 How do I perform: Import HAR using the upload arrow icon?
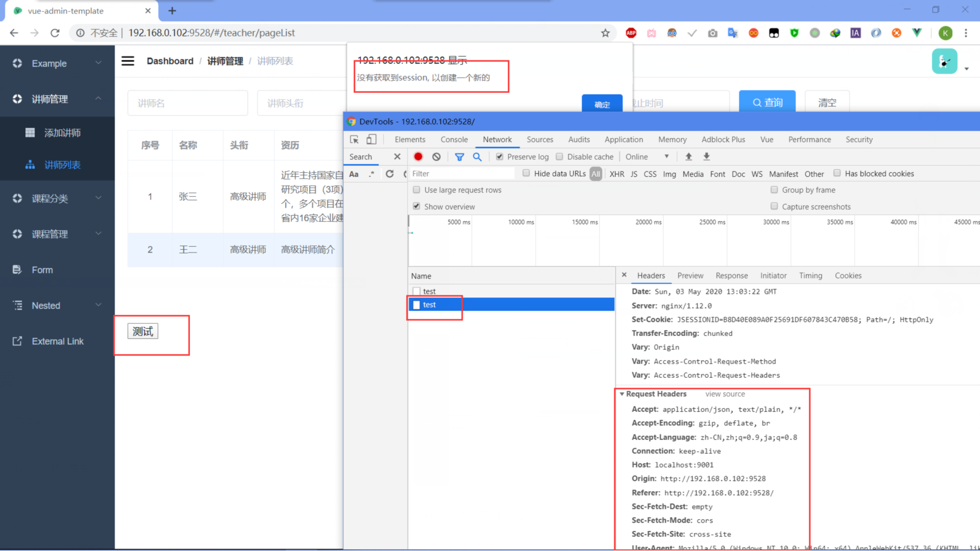[x=688, y=156]
